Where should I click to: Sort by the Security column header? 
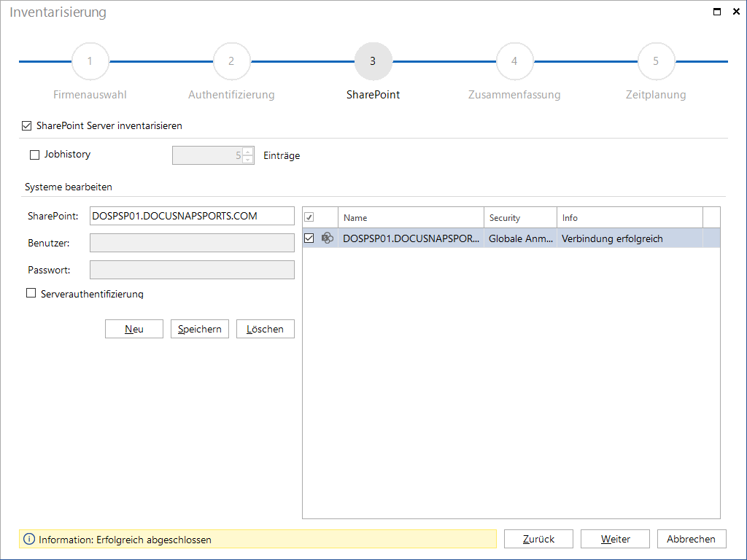(520, 217)
